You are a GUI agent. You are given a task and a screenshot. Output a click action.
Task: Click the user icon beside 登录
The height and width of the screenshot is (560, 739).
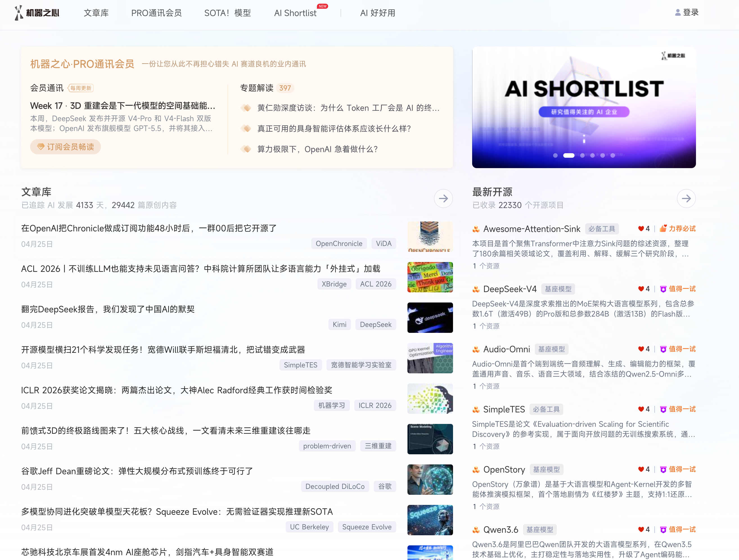point(677,13)
